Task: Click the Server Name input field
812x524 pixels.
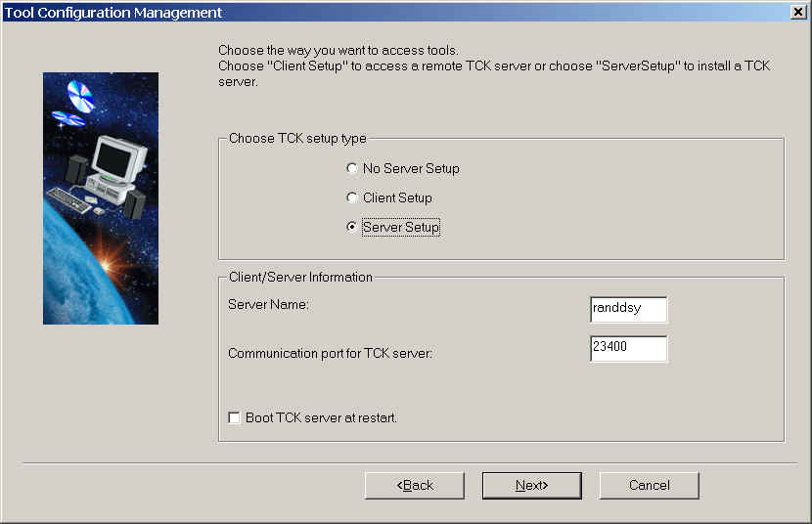Action: 629,309
